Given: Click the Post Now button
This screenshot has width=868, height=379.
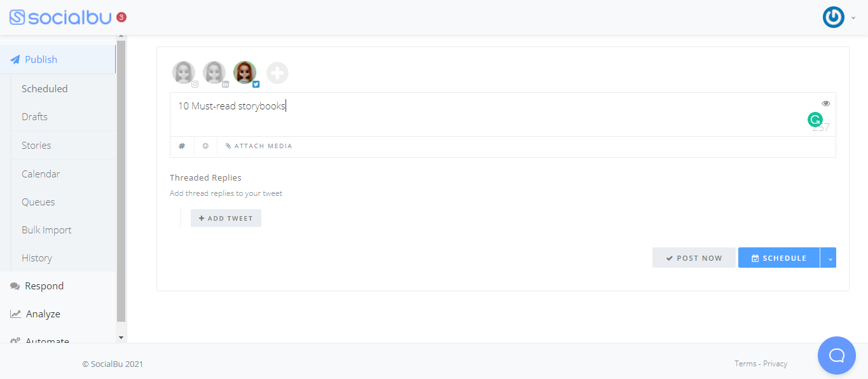Looking at the screenshot, I should click(x=694, y=258).
